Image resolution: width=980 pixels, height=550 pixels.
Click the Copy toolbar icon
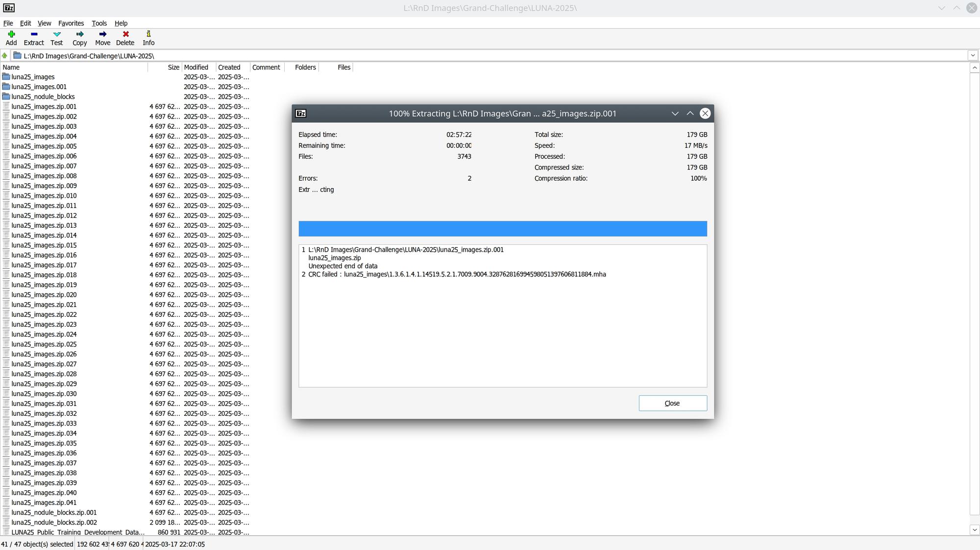79,34
